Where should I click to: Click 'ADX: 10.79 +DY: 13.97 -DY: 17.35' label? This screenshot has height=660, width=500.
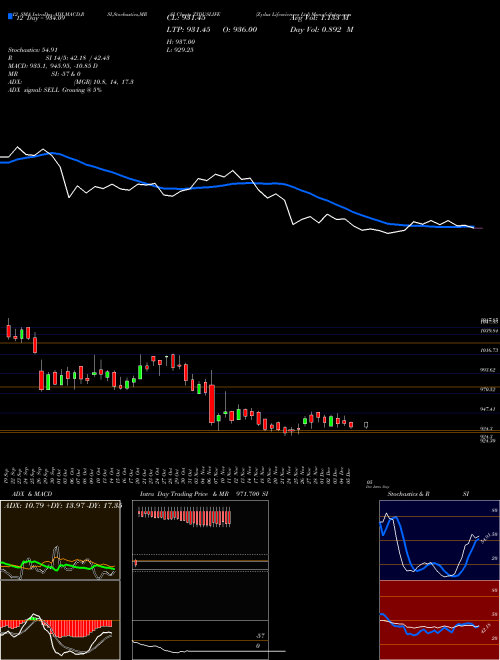click(x=63, y=505)
